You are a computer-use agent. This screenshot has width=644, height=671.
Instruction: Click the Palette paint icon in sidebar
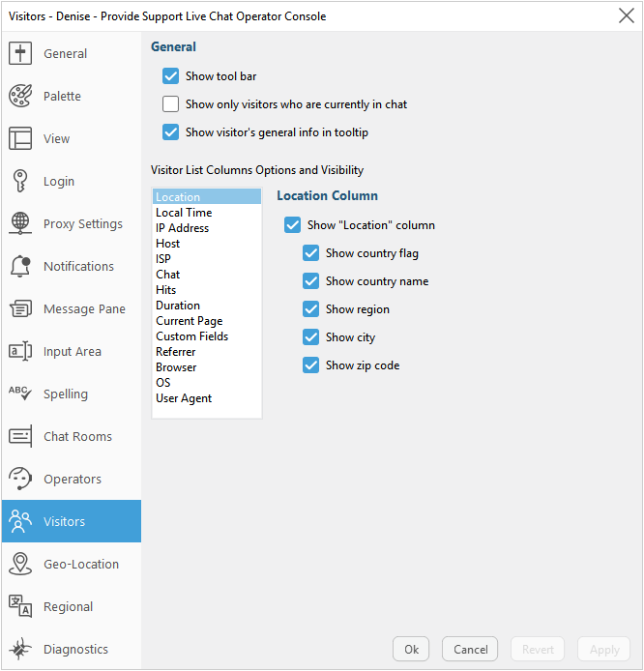[x=20, y=96]
